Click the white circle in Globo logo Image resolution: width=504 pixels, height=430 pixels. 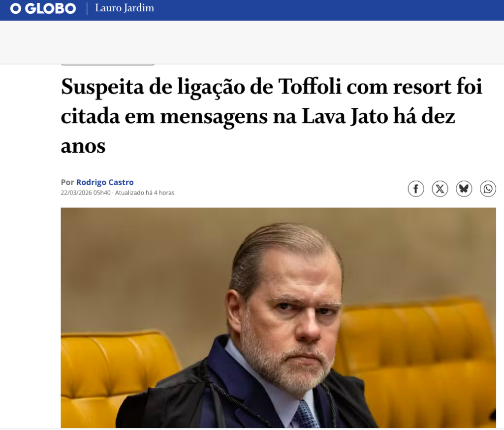pos(16,9)
